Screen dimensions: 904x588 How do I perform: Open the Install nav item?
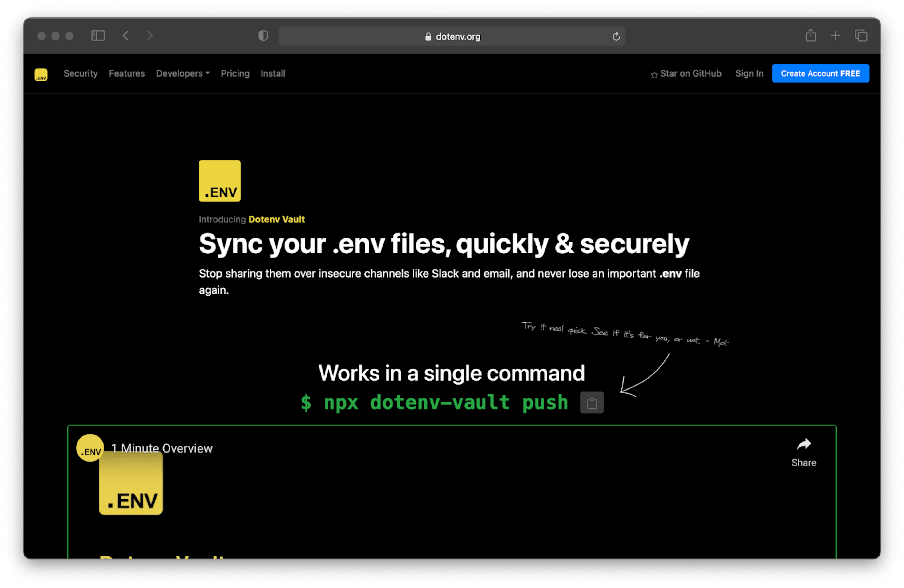point(273,73)
